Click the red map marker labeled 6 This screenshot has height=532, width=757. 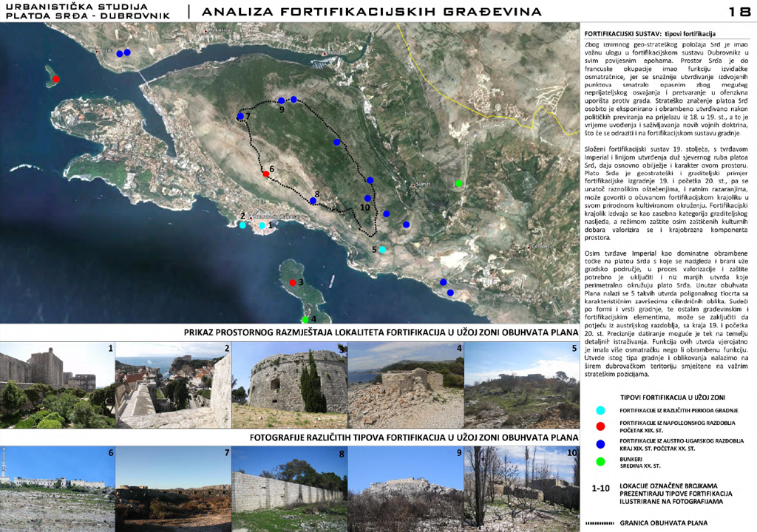coord(266,174)
